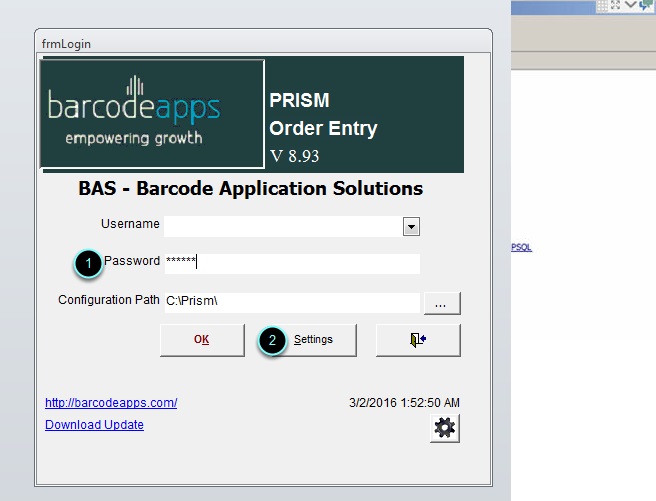
Task: Browse for configuration path with ellipsis button
Action: [x=442, y=303]
